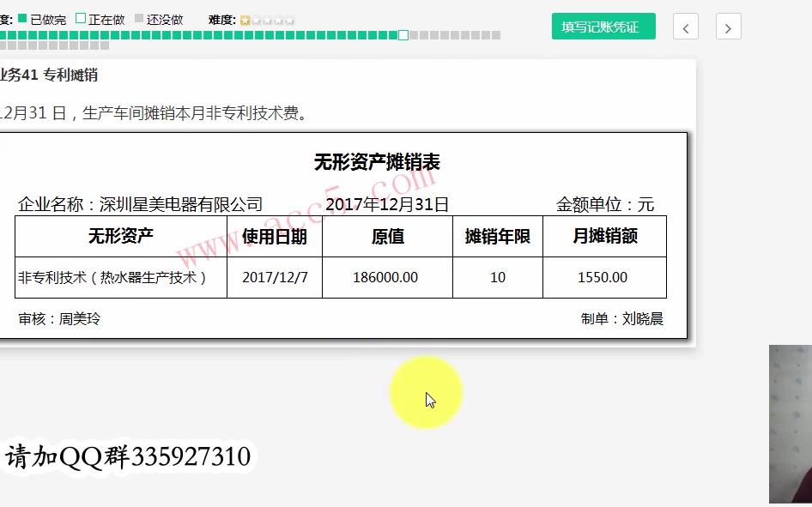Click the yellow highlighted cursor spot
This screenshot has width=812, height=507.
point(427,392)
